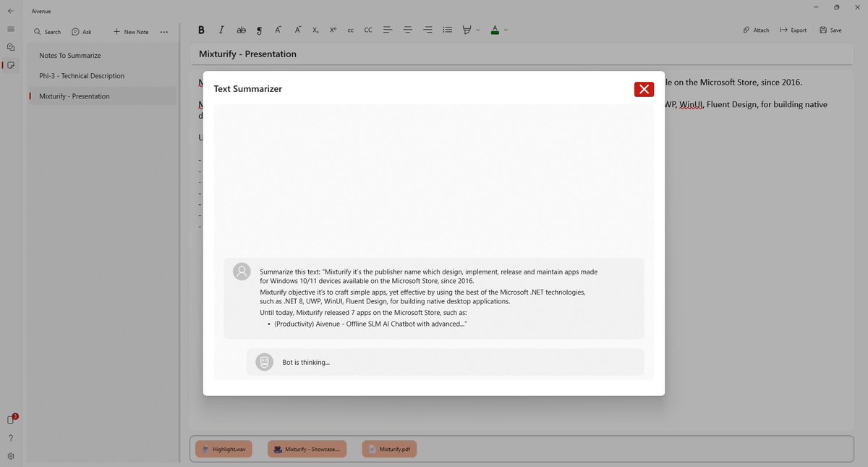Screen dimensions: 868x467
Task: Expand font color dropdown arrow
Action: [x=506, y=30]
